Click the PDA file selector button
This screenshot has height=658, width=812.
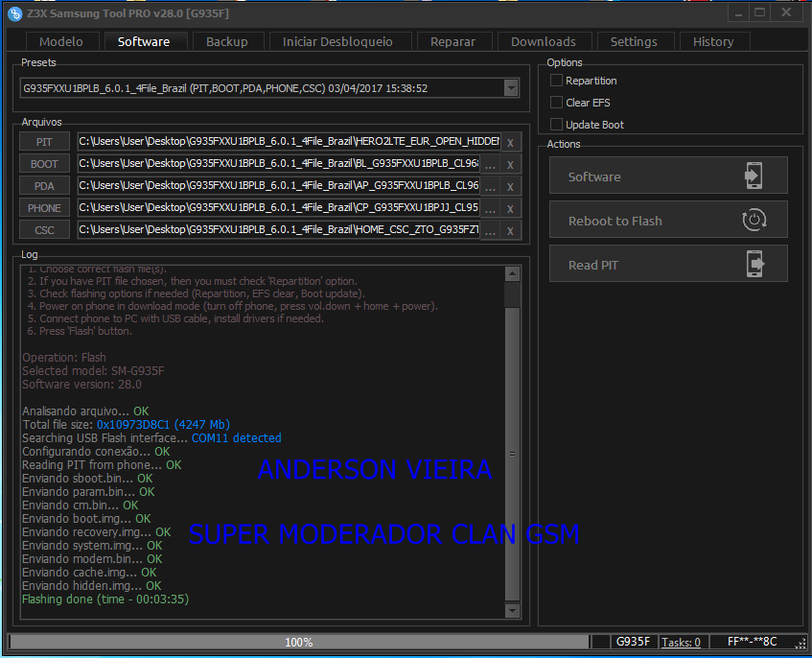pyautogui.click(x=44, y=186)
